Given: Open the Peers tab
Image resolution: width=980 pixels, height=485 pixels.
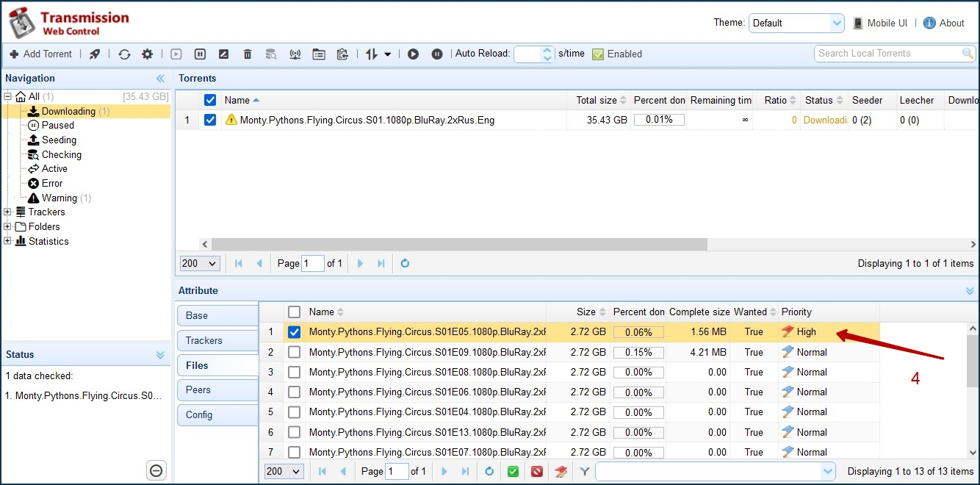Looking at the screenshot, I should (217, 390).
